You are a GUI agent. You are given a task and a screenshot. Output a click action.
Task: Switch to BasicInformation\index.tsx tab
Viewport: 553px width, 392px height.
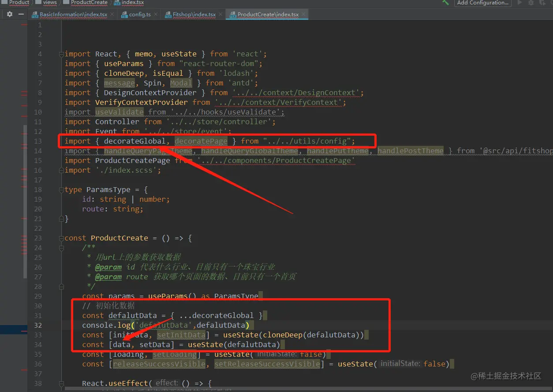coord(73,15)
